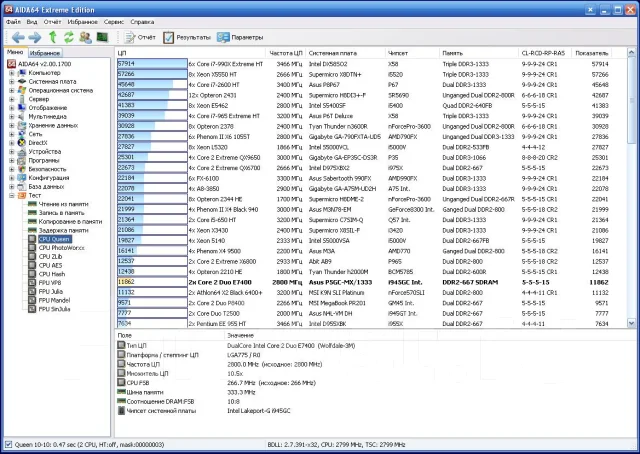The width and height of the screenshot is (640, 454).
Task: Select CPU AES benchmark
Action: tap(50, 265)
